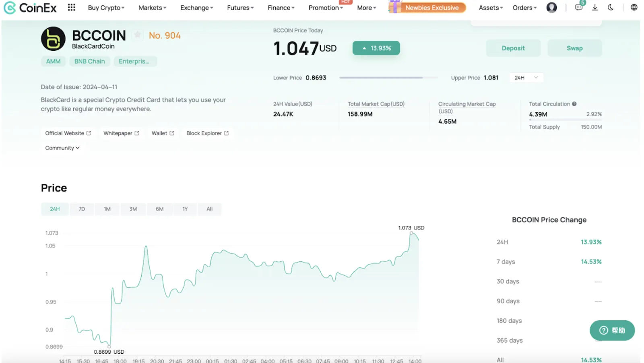Screen dimensions: 644x363
Task: Open the Block Explorer link
Action: [207, 133]
